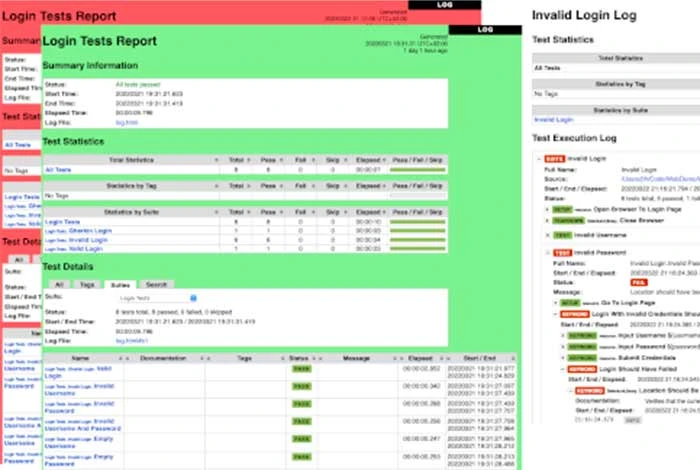Open the Login Tests suite link in Statistics by Suite
This screenshot has height=470, width=700.
pos(62,222)
